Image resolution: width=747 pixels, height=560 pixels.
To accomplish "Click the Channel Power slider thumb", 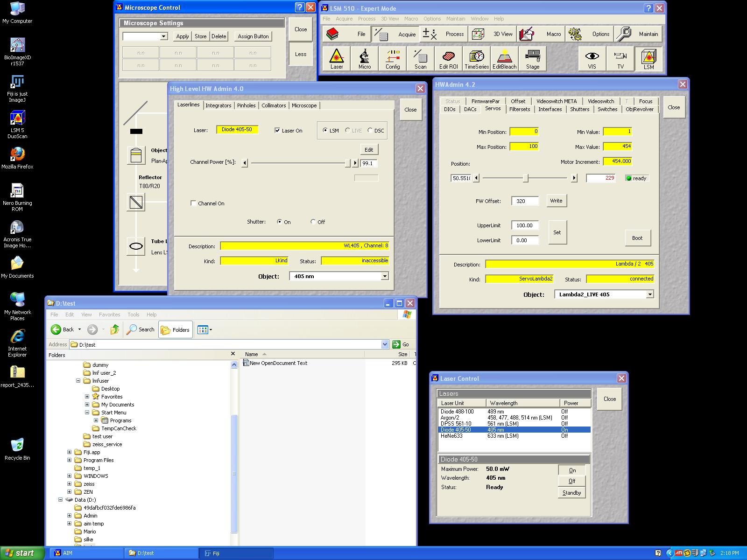I will point(347,163).
